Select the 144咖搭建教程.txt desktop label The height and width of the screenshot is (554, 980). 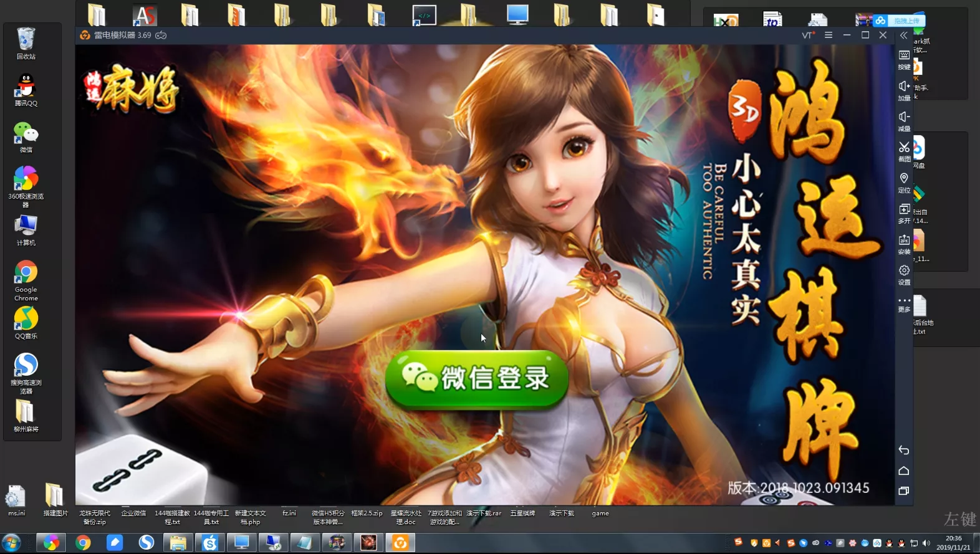pos(172,518)
